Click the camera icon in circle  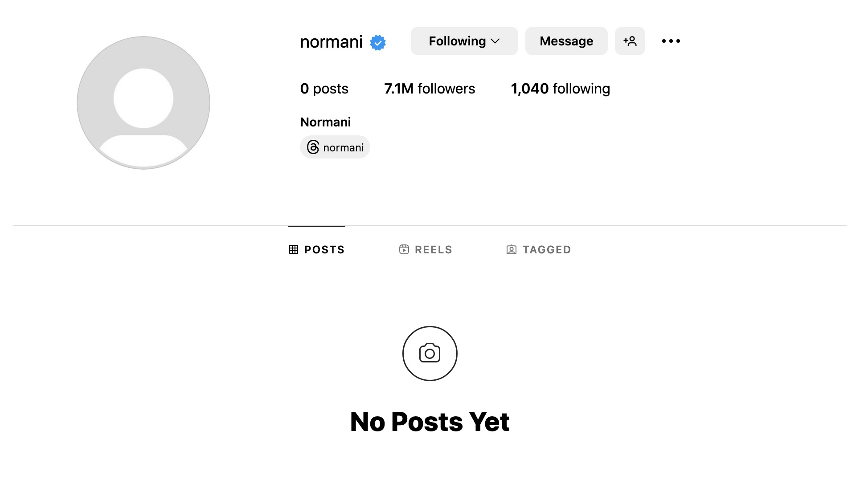(x=430, y=354)
